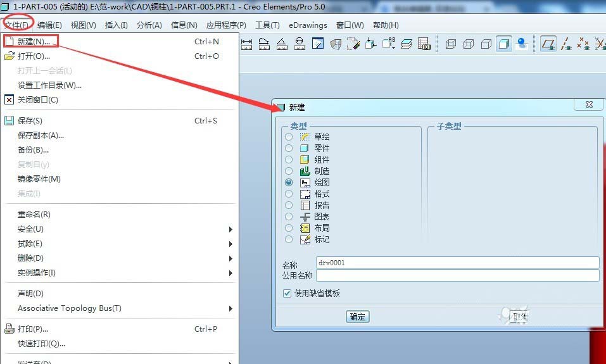Click the layers stack toolbar icon
This screenshot has width=606, height=364.
[406, 44]
